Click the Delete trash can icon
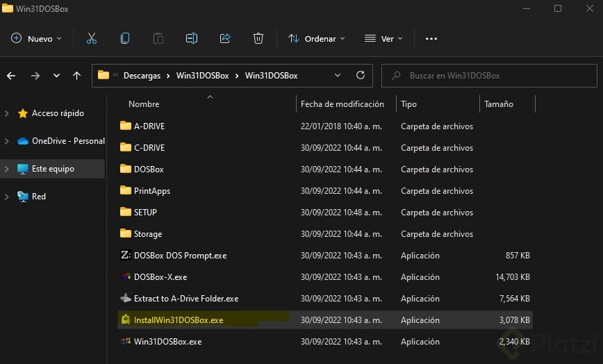 point(258,38)
